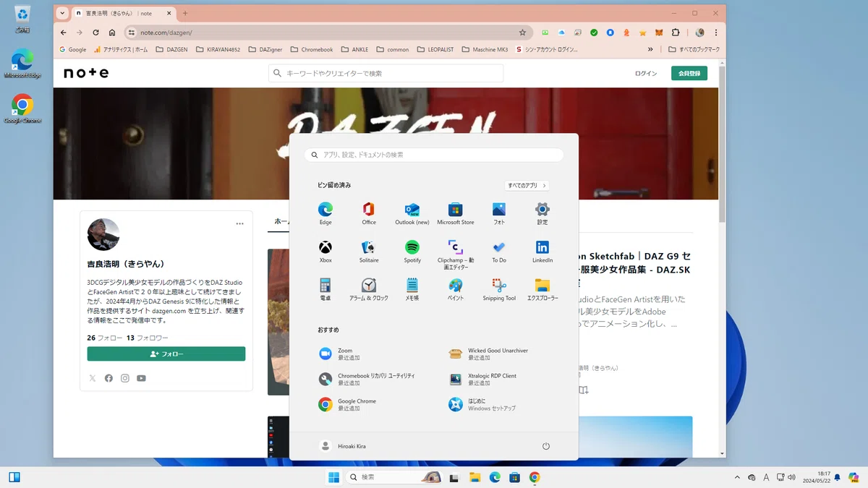Open Outlook (new) pinned app

(412, 213)
